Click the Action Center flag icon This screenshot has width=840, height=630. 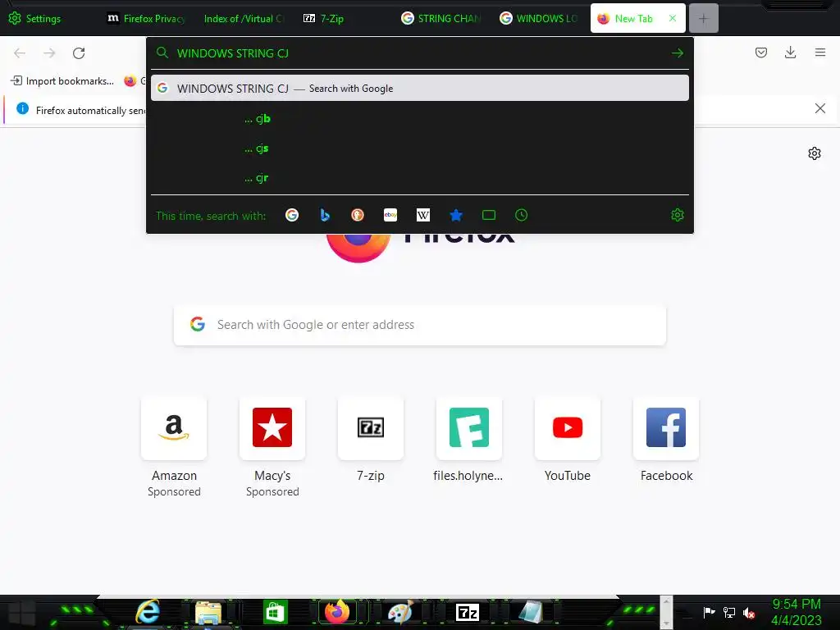[709, 612]
